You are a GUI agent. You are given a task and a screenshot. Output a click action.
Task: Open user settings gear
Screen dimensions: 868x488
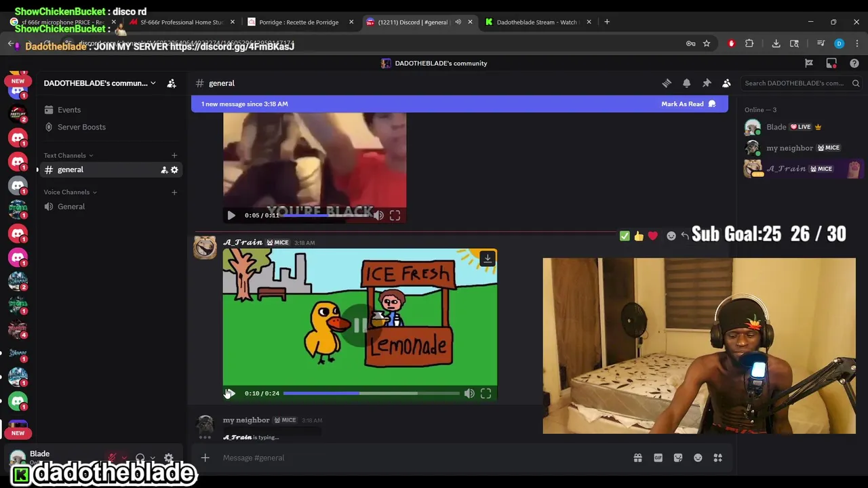click(169, 458)
